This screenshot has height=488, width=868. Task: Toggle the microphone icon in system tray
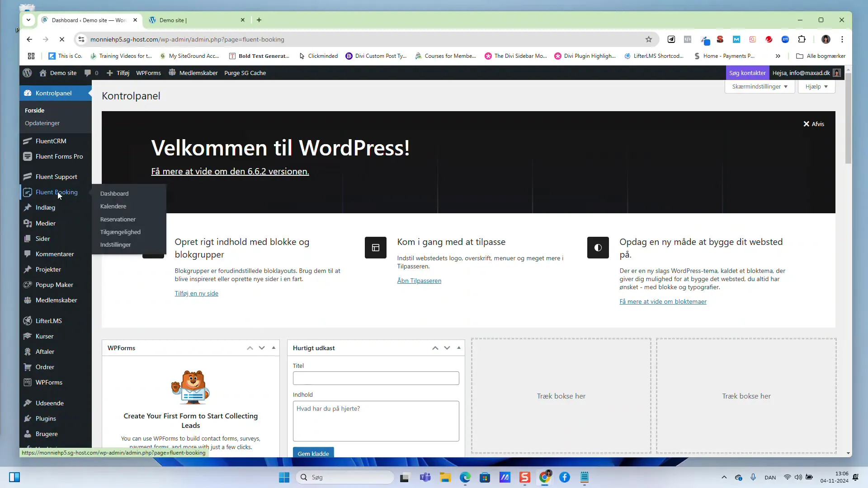754,477
